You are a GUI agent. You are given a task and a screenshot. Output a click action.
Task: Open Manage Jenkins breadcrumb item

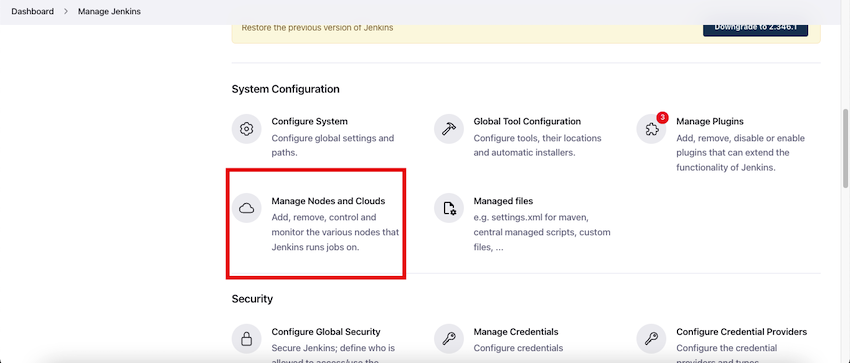click(109, 11)
